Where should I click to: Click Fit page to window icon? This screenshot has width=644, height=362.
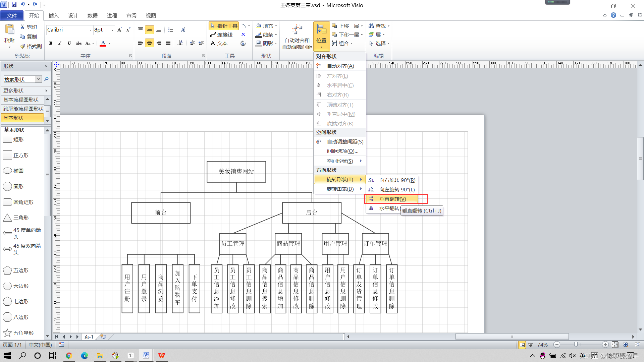click(x=615, y=345)
